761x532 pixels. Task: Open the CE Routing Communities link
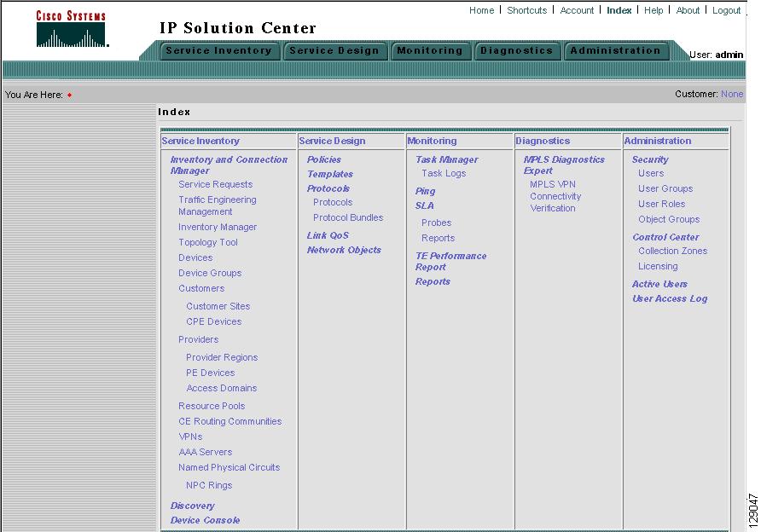coord(230,421)
